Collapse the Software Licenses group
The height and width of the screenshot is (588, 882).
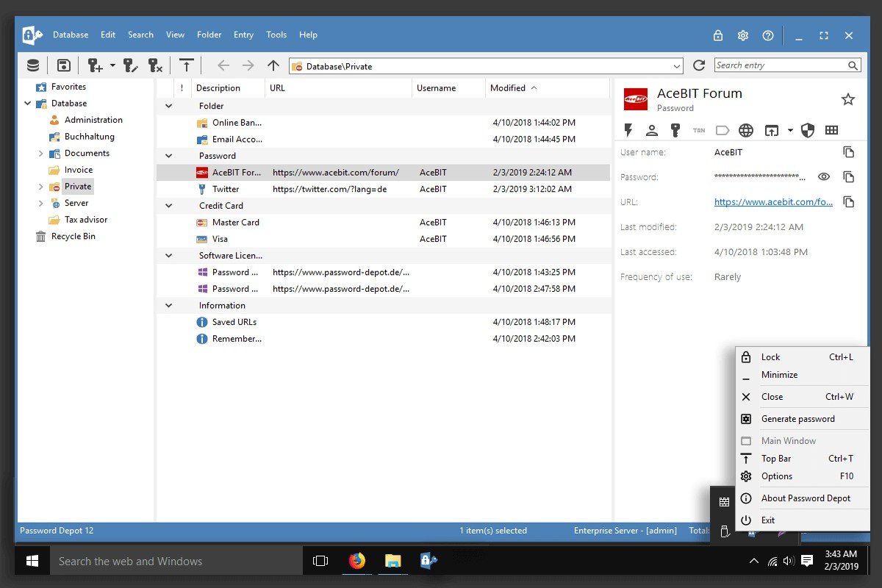click(168, 256)
